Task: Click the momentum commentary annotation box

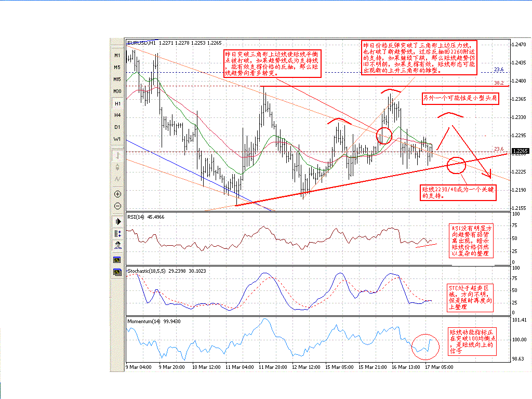Action: point(472,342)
